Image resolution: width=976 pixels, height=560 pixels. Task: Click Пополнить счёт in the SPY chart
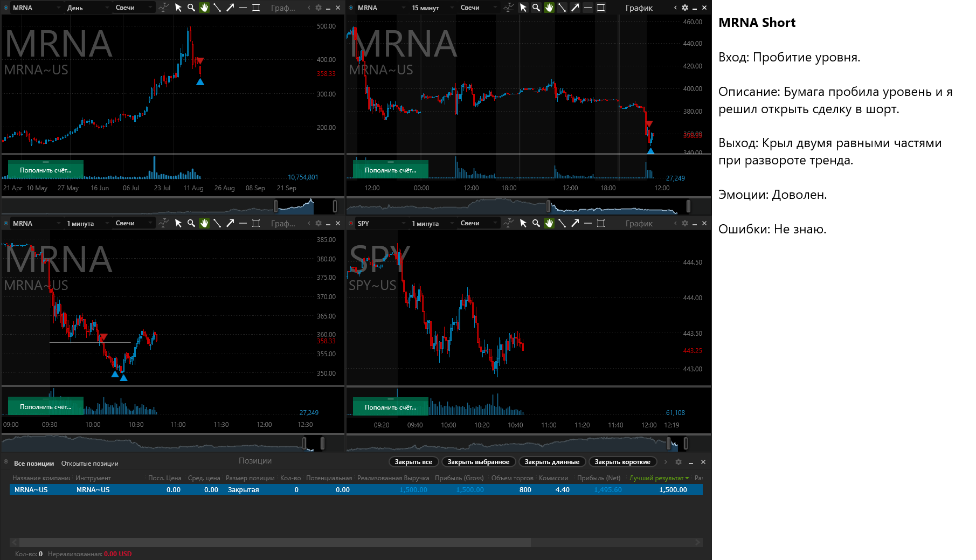(391, 407)
